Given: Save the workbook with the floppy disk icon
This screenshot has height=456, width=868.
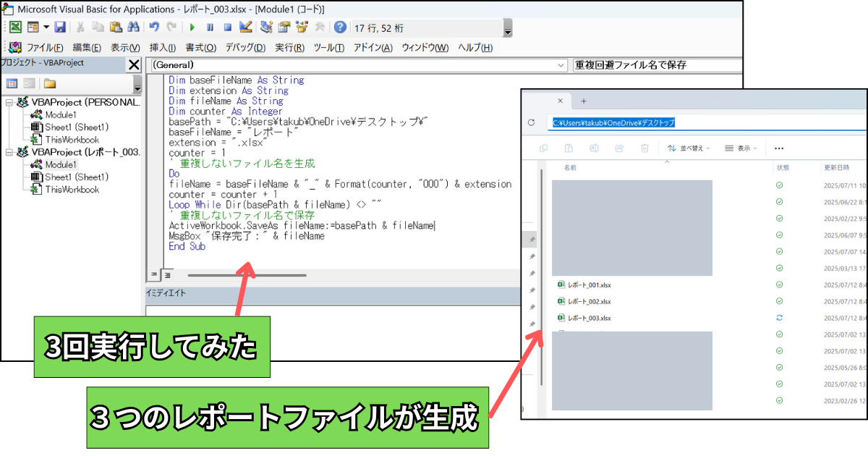Looking at the screenshot, I should pos(60,28).
